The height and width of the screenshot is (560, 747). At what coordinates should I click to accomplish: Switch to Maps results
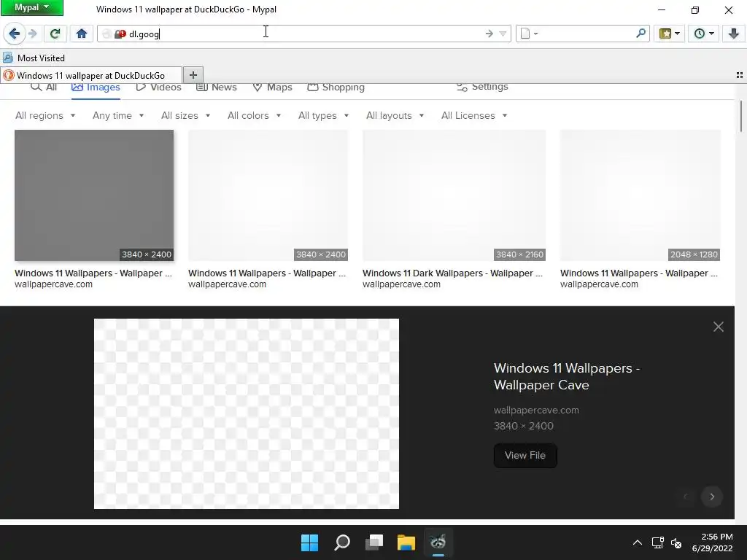click(x=273, y=87)
